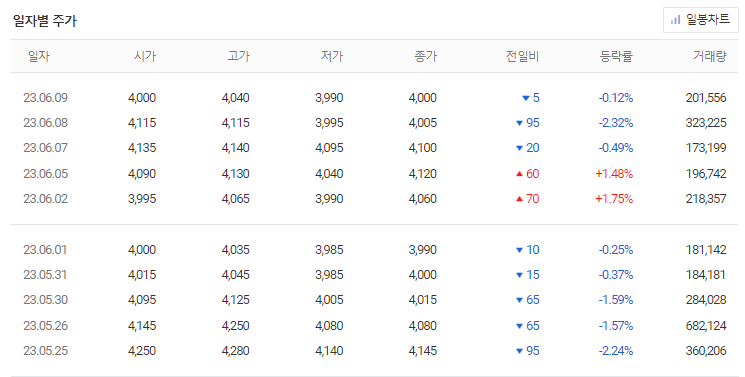This screenshot has width=745, height=377.
Task: Click the 시가 column header
Action: coord(145,56)
